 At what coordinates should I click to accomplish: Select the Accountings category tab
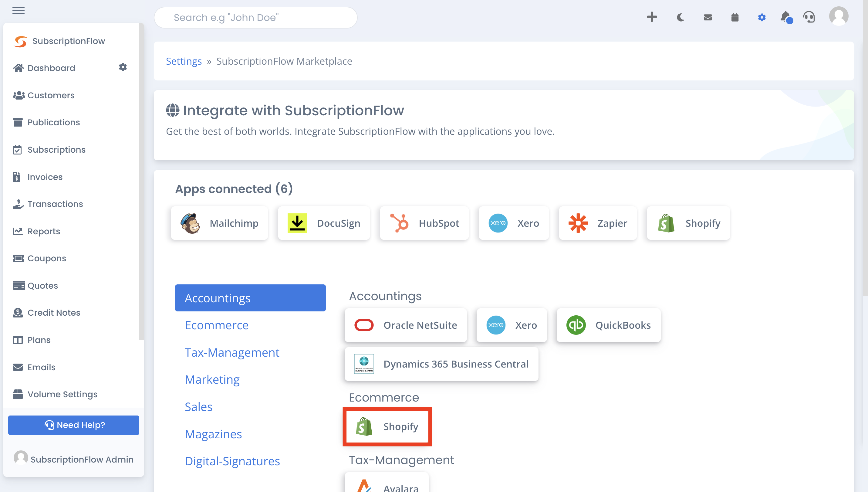250,298
